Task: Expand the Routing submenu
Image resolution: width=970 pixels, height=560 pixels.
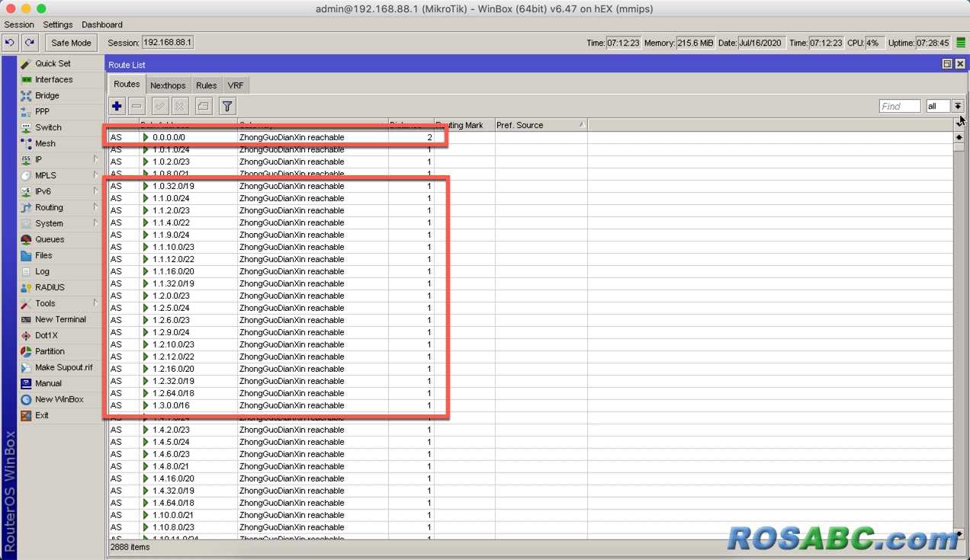Action: (95, 207)
